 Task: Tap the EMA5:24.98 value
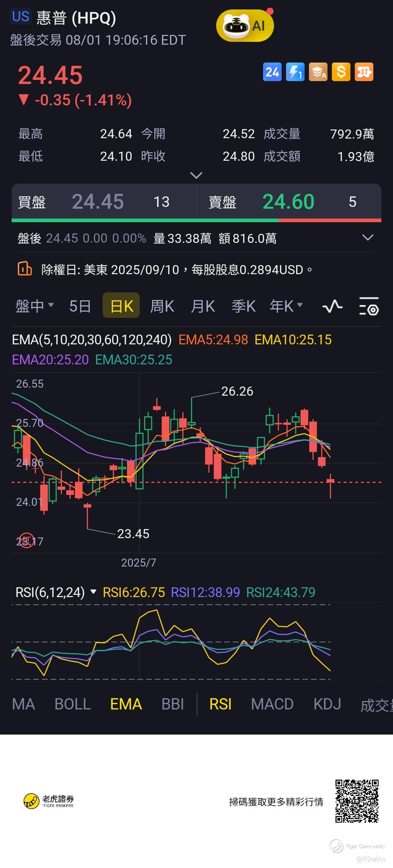213,340
